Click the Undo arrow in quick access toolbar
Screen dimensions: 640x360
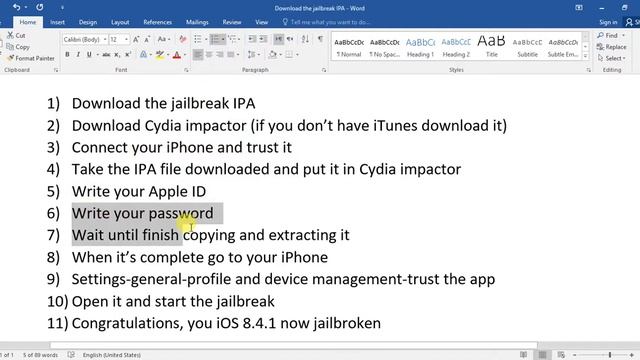point(16,7)
